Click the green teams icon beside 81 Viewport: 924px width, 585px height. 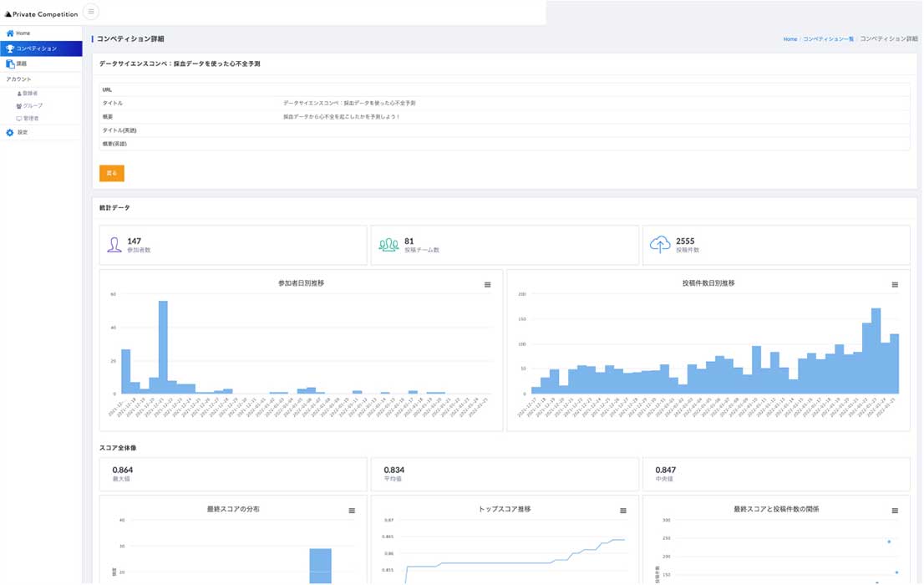(x=388, y=245)
